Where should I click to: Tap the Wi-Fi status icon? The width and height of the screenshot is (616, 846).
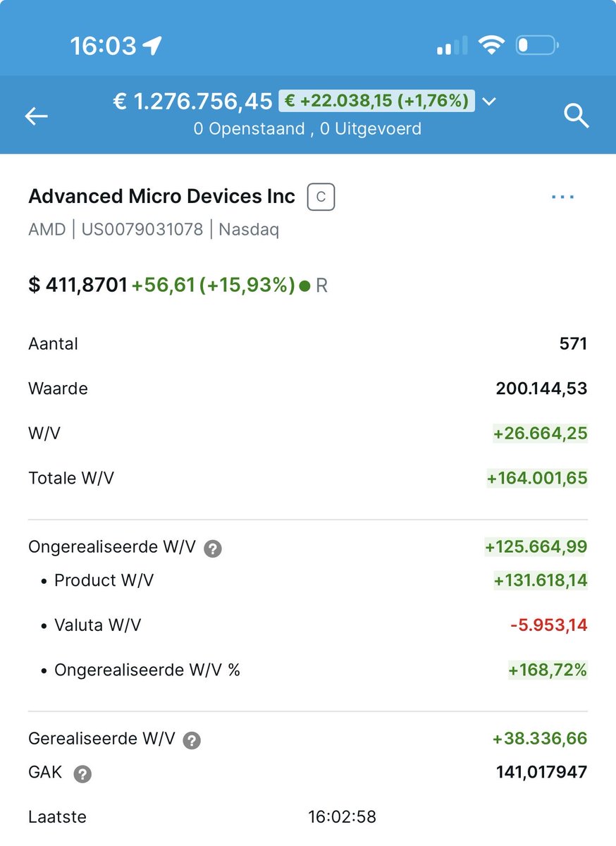[491, 45]
